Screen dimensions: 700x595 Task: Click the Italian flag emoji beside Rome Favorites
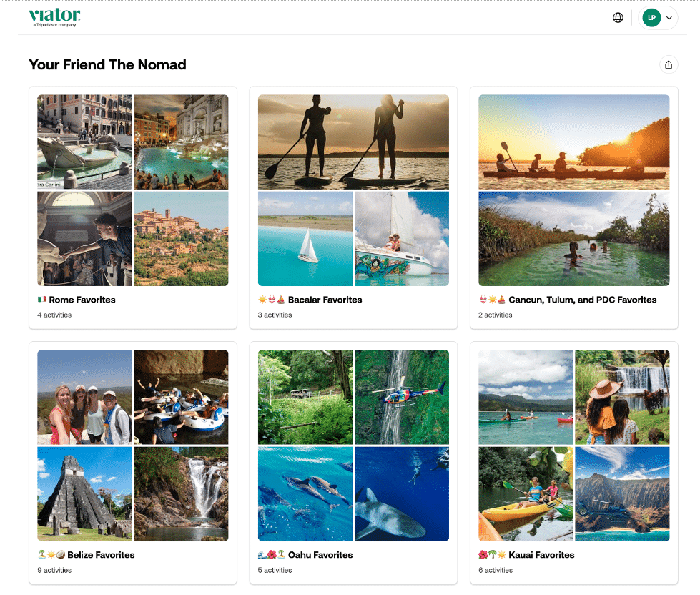click(42, 300)
